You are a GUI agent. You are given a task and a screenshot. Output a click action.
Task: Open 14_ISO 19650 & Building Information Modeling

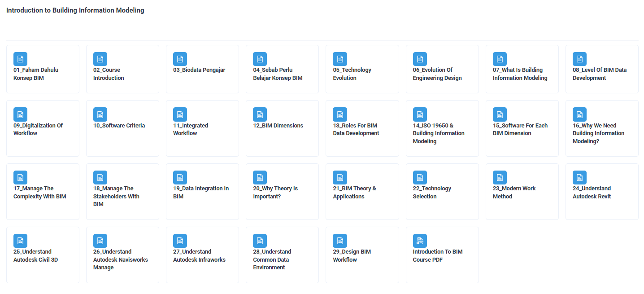pyautogui.click(x=438, y=133)
